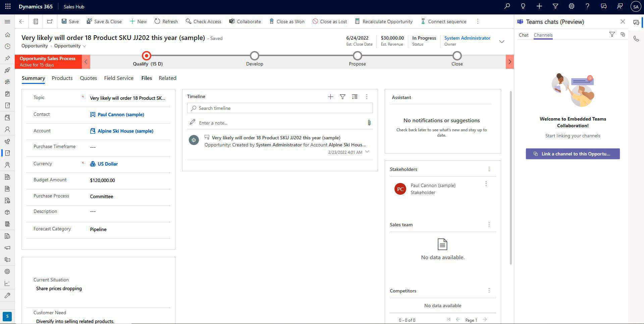The height and width of the screenshot is (324, 644).
Task: Open Sales team more commands ellipsis
Action: (x=489, y=224)
